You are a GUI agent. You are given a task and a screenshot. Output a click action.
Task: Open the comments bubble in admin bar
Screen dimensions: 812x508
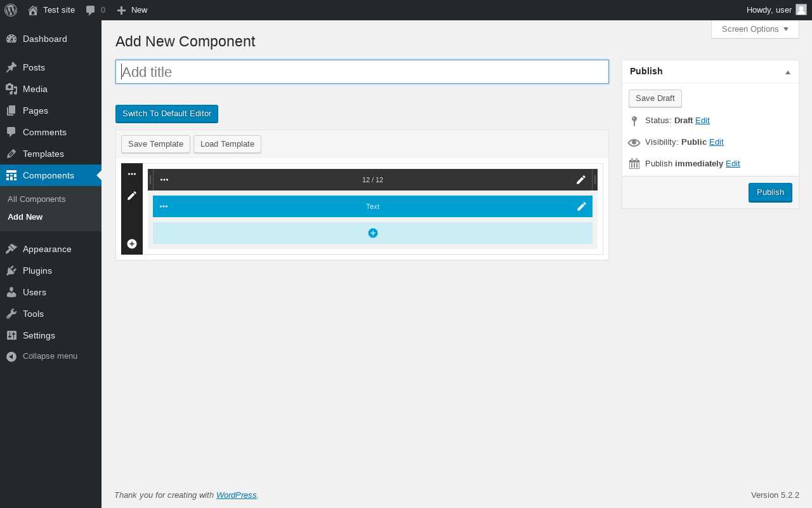click(96, 10)
